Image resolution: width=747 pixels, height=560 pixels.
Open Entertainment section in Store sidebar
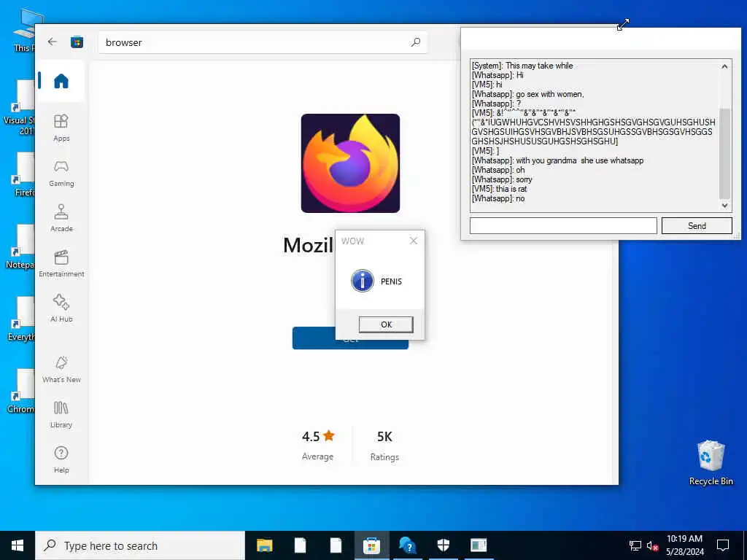(x=61, y=264)
